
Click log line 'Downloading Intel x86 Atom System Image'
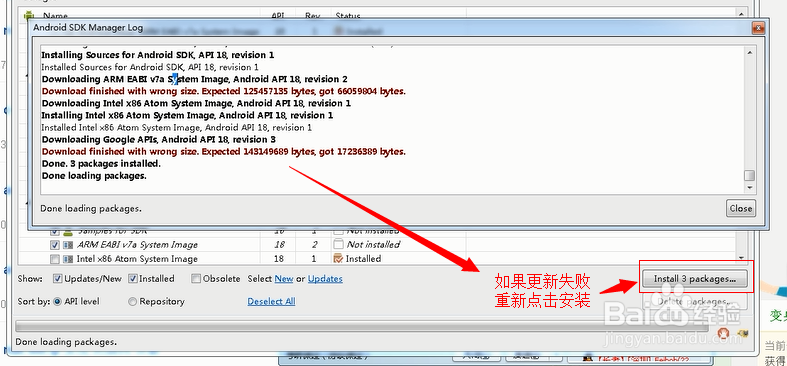[196, 103]
